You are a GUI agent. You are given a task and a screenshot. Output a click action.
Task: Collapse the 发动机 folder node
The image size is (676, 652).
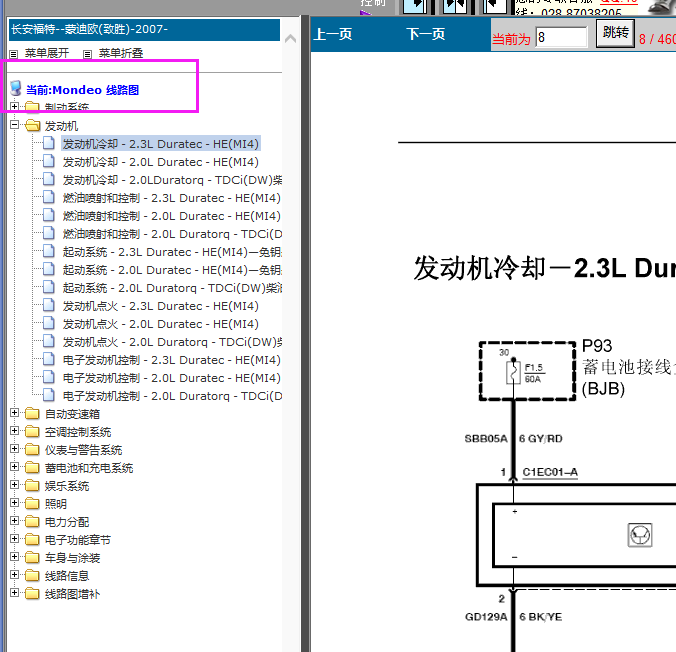coord(14,125)
